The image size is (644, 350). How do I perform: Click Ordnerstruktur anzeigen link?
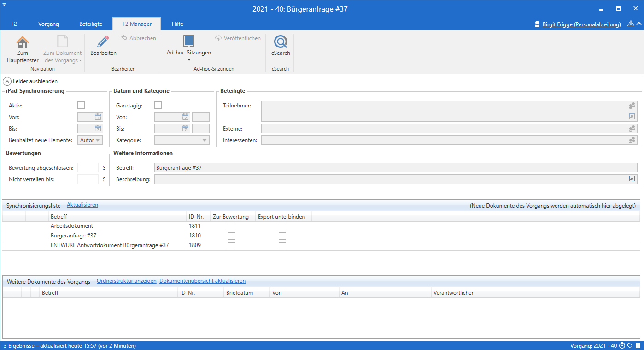(x=126, y=281)
